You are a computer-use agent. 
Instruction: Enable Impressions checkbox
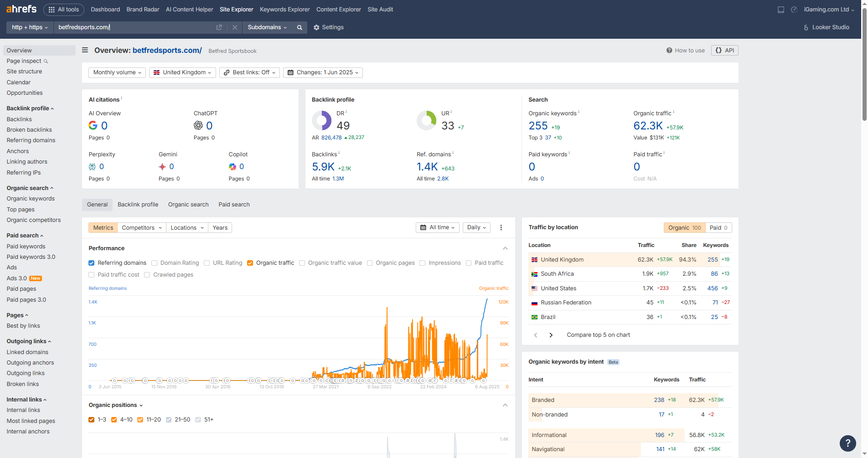(x=423, y=263)
